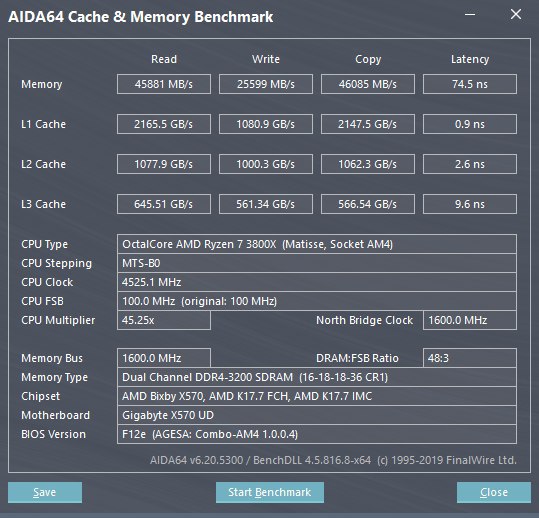Click the BIOS Version label

click(53, 434)
